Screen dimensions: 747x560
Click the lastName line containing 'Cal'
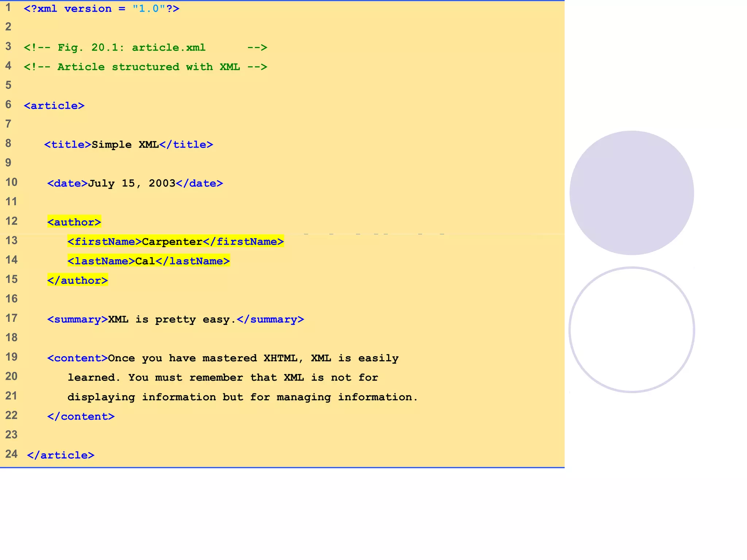(148, 261)
